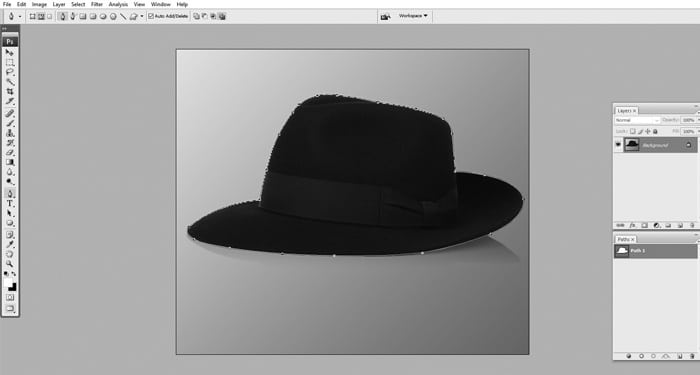Select the Type tool
This screenshot has width=700, height=375.
(x=9, y=204)
